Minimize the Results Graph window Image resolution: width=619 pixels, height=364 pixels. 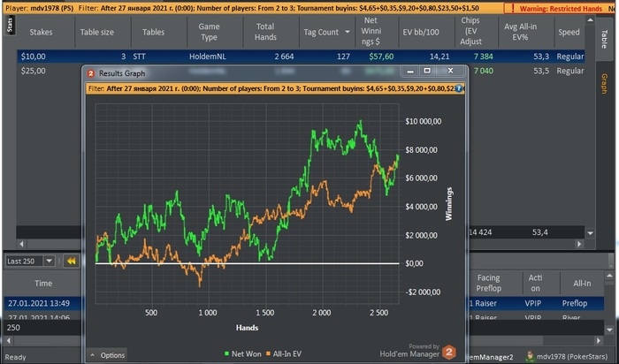(410, 71)
